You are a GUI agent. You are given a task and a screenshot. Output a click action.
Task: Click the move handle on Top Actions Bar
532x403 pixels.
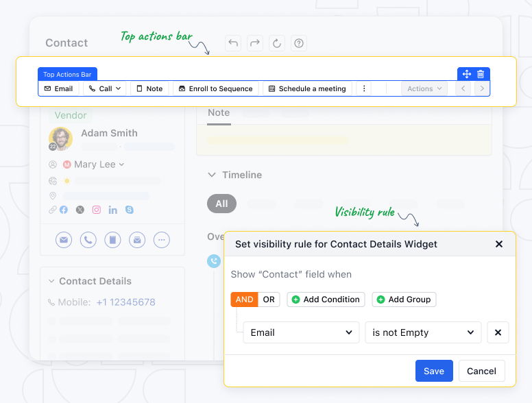point(466,74)
